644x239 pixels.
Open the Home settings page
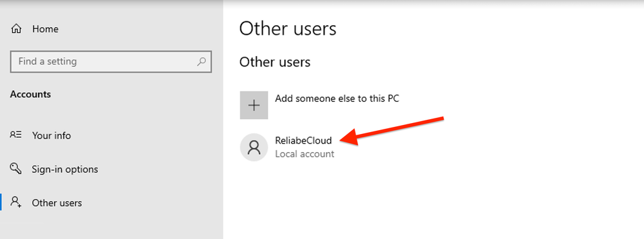[x=45, y=29]
